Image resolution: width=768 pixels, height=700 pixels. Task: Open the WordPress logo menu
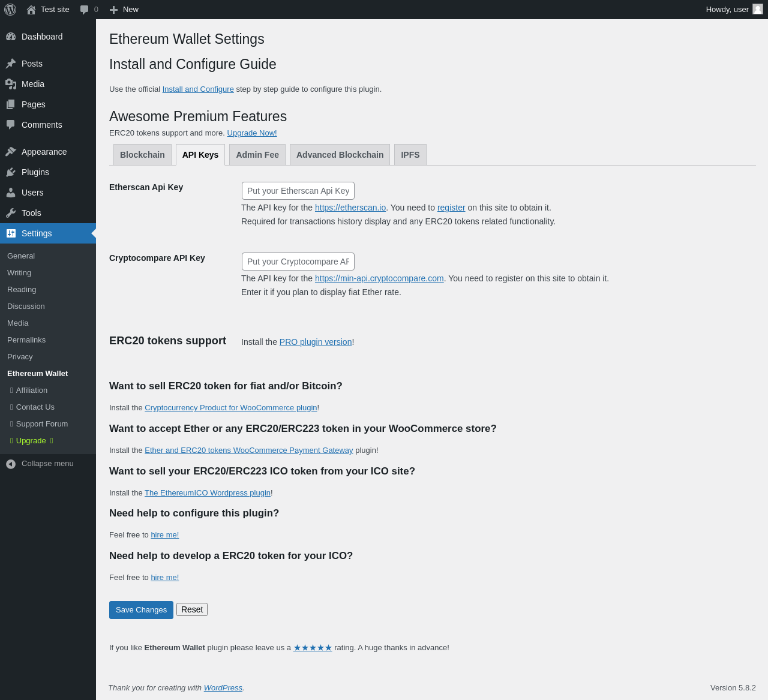pyautogui.click(x=10, y=10)
